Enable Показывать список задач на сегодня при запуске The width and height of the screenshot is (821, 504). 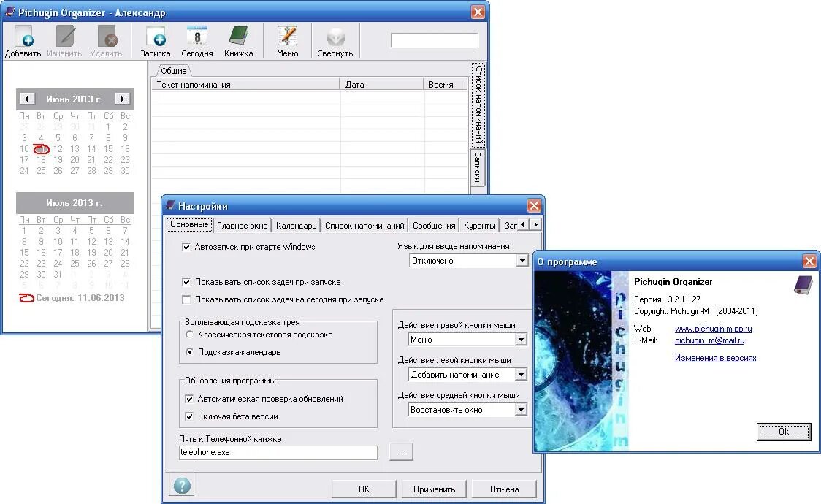pos(186,299)
